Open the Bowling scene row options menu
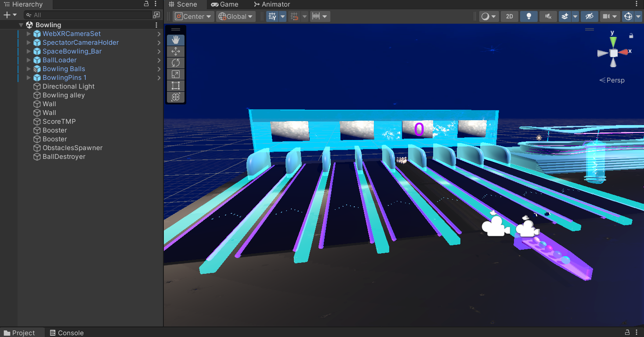Viewport: 644px width, 337px height. point(156,25)
